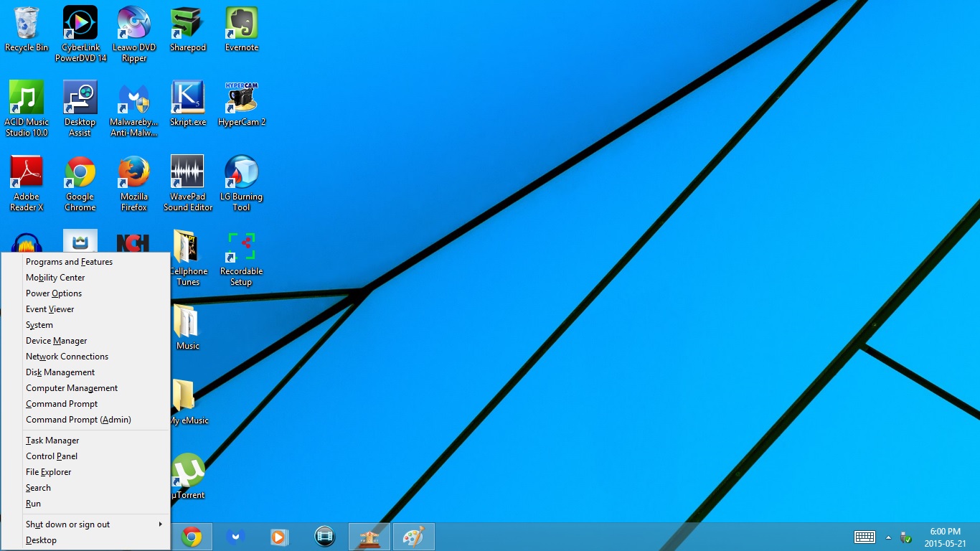Select WavePad Sound Editor shortcut

click(x=188, y=184)
